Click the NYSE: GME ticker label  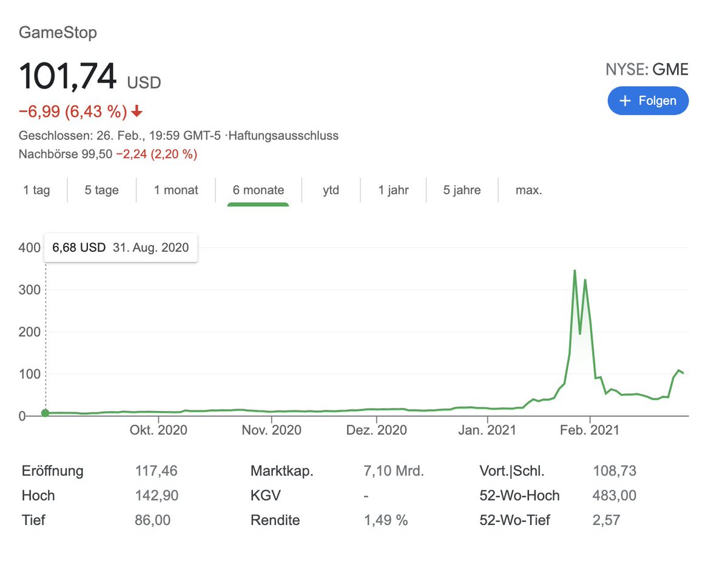click(647, 70)
